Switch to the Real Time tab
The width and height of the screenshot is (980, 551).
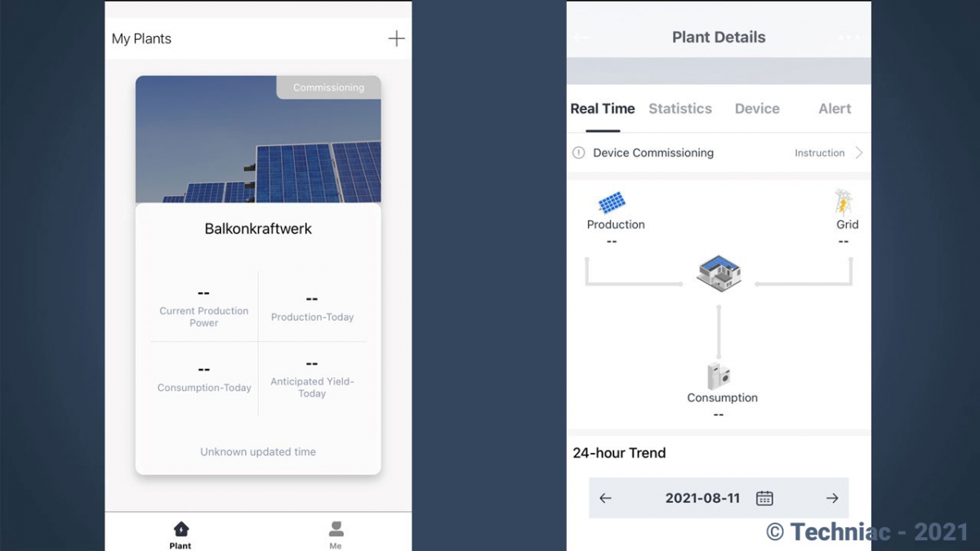coord(602,109)
